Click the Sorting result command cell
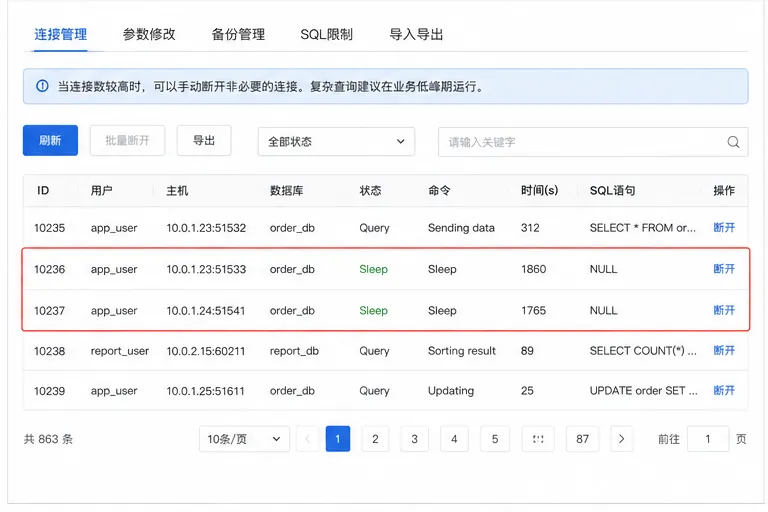The image size is (768, 512). click(x=462, y=351)
